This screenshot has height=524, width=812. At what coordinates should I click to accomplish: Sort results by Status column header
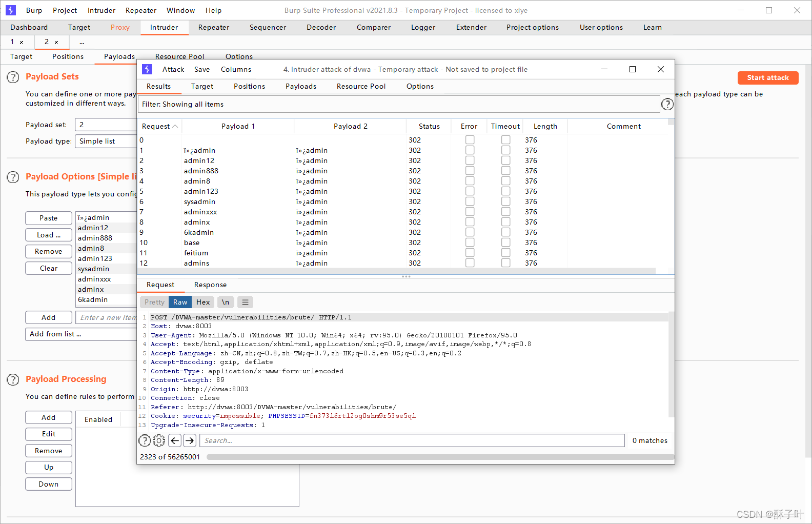click(x=429, y=126)
